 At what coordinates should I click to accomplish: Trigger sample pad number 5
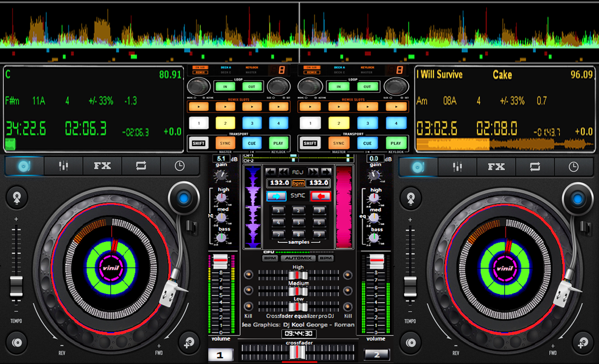(298, 223)
